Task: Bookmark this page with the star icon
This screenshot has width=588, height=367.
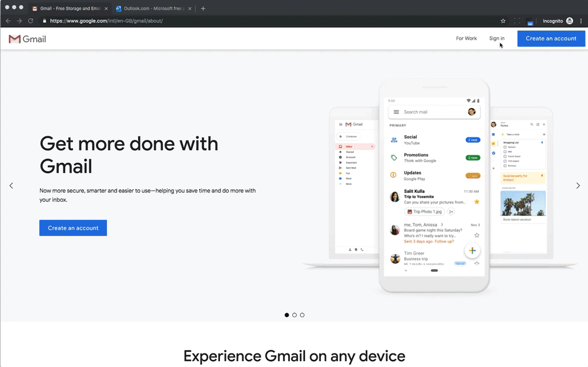Action: (503, 21)
